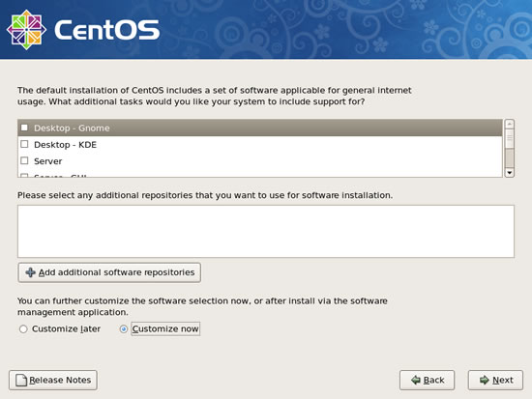Select the Customize later radio button

(x=23, y=328)
